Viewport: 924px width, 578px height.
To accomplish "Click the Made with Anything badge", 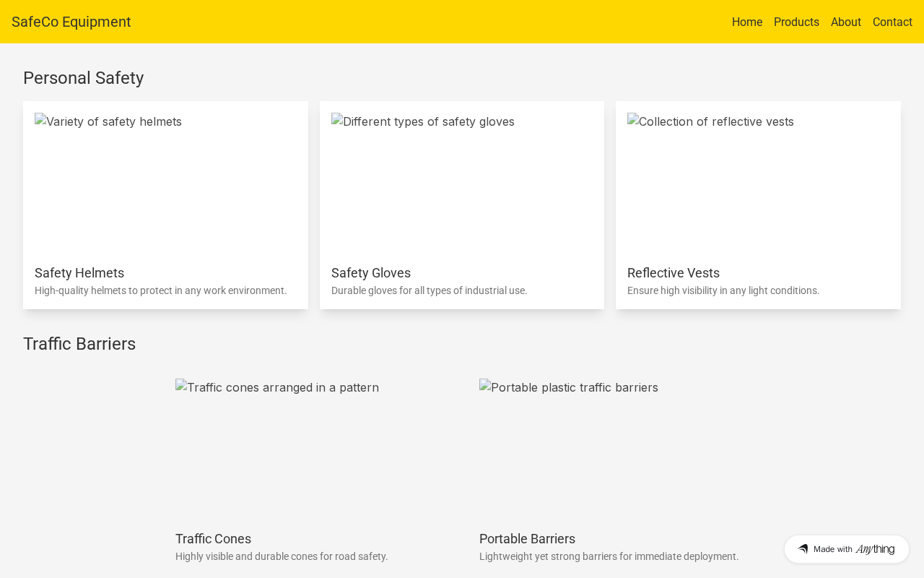I will pyautogui.click(x=846, y=549).
